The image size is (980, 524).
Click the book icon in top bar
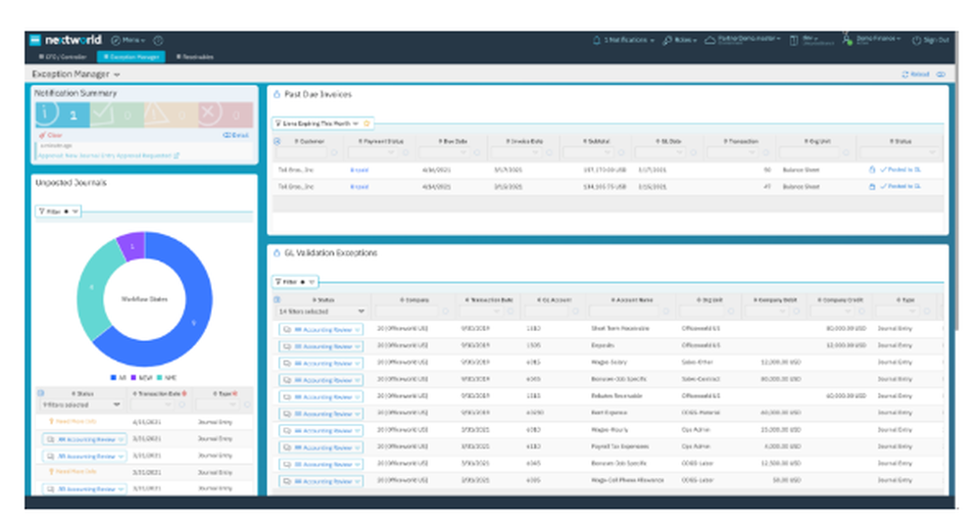(794, 40)
